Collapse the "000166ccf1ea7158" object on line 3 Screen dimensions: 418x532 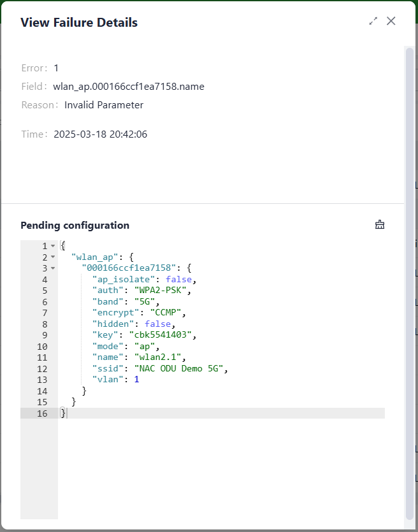[52, 268]
